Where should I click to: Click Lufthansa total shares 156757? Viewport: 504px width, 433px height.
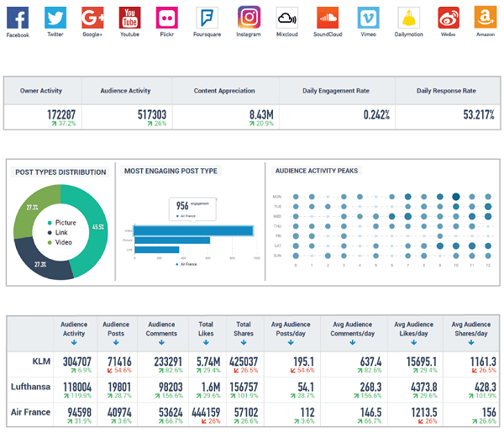point(244,387)
